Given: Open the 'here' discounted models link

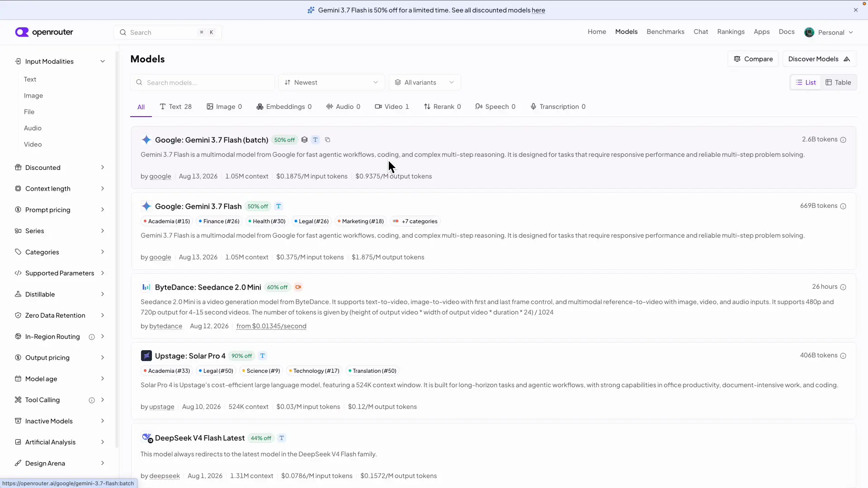Looking at the screenshot, I should tap(538, 10).
